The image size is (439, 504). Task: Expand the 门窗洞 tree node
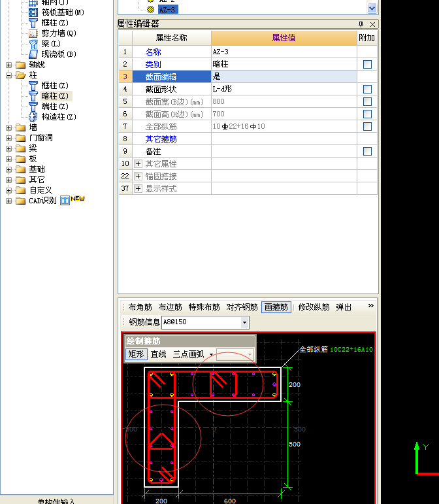point(8,138)
